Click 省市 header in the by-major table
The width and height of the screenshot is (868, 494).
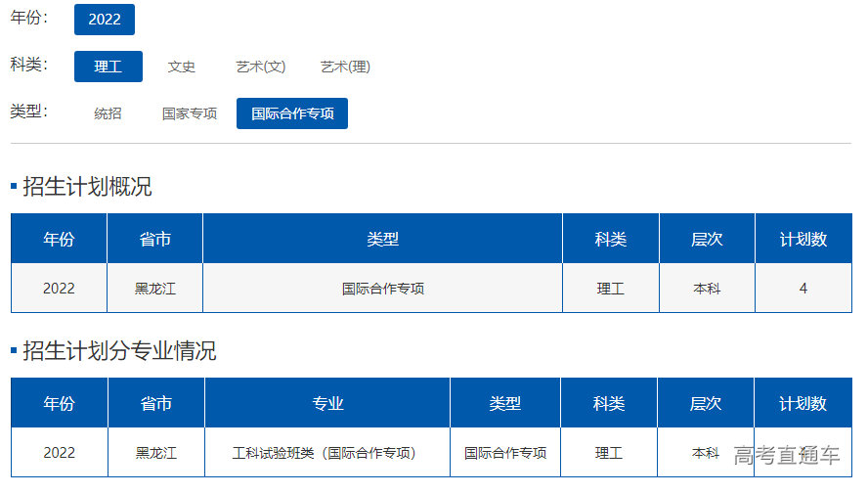[x=155, y=403]
